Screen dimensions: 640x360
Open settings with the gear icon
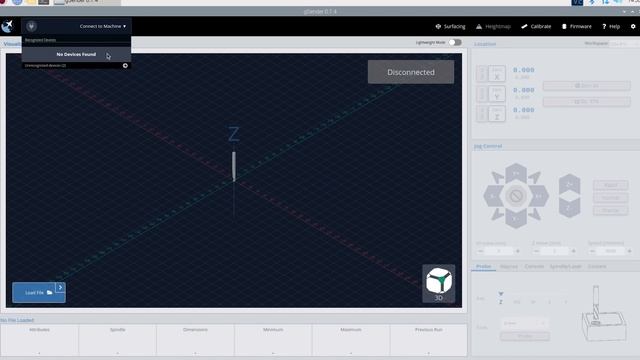633,26
